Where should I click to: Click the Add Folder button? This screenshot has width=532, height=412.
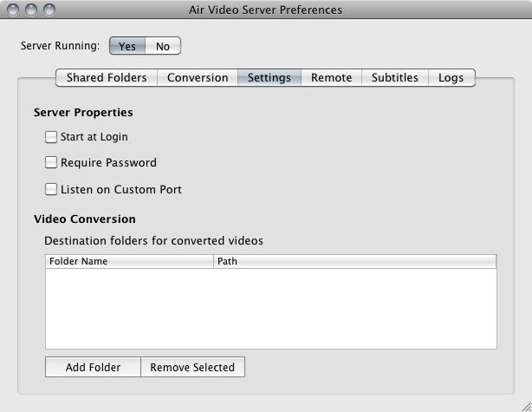[x=93, y=367]
